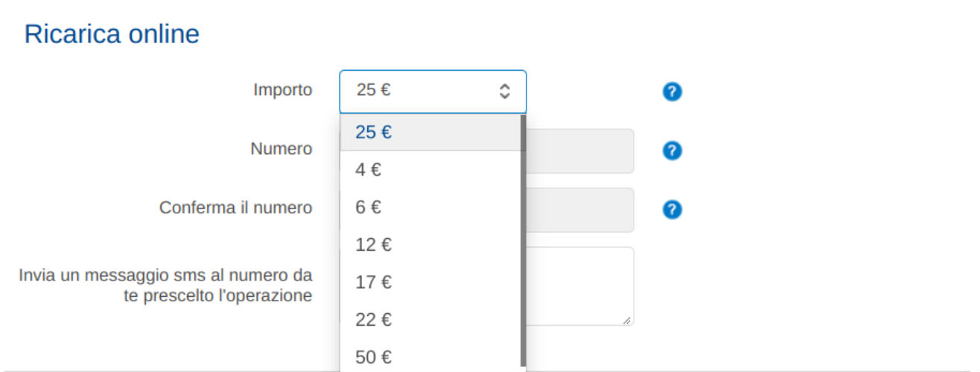Toggle the Importo dropdown arrows
Viewport: 980px width, 372px height.
(504, 92)
